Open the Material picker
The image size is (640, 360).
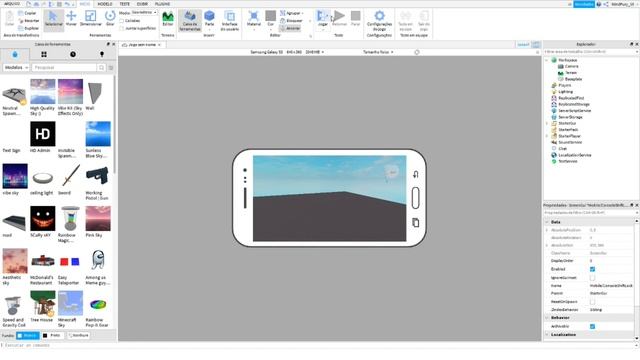(253, 19)
